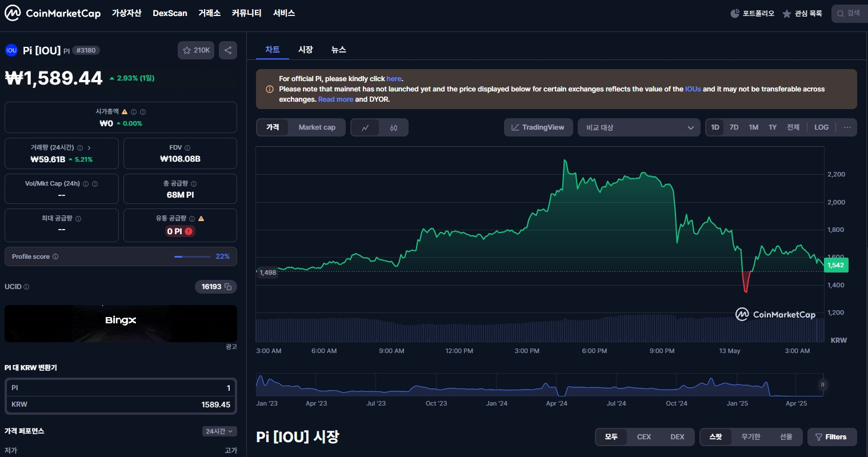This screenshot has width=868, height=457.
Task: Open the DexScan navigation menu
Action: (170, 13)
